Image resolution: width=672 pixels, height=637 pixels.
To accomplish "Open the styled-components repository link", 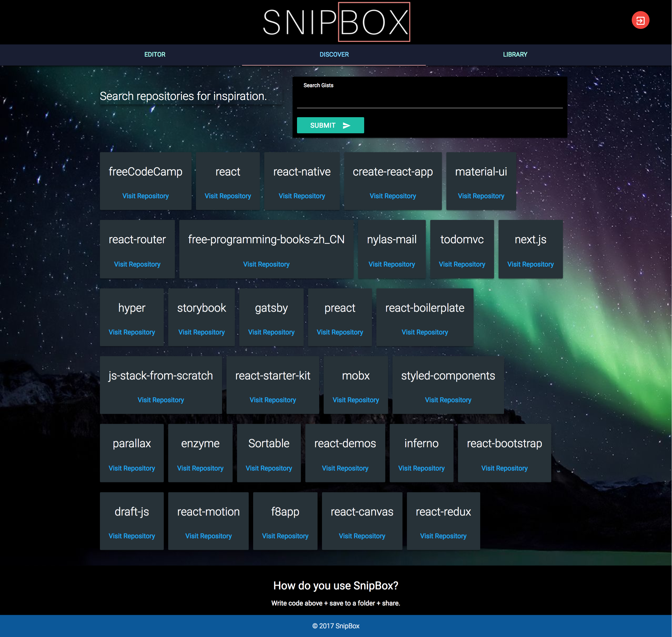I will click(448, 400).
